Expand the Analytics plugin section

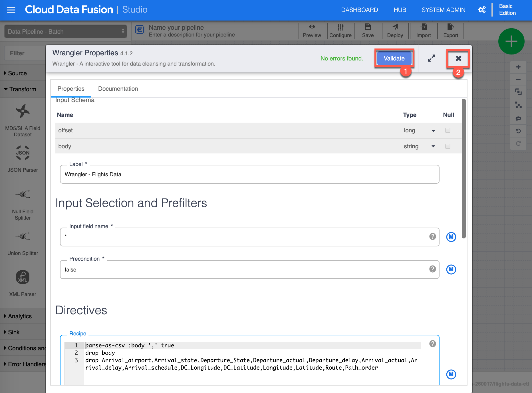click(x=20, y=316)
